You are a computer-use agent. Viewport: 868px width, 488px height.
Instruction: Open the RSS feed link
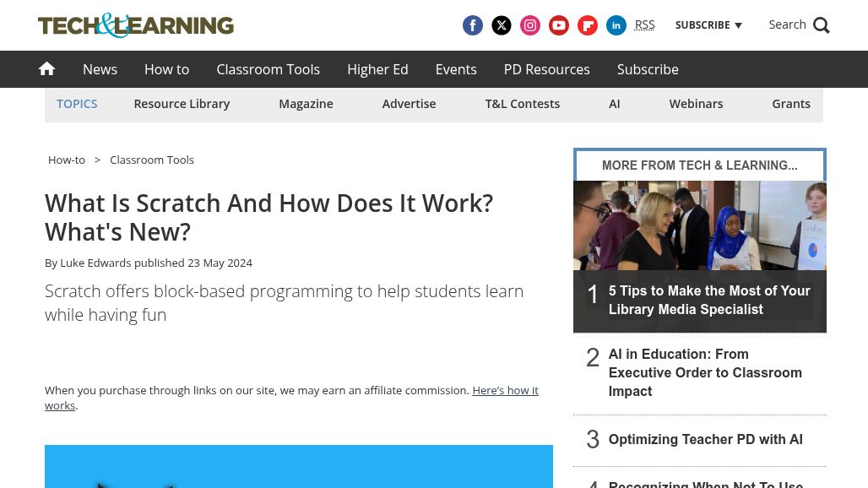[644, 24]
